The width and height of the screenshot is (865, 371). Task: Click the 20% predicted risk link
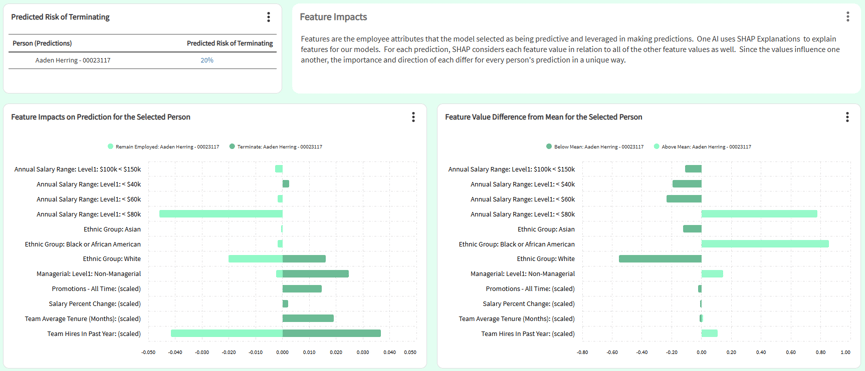[x=207, y=60]
